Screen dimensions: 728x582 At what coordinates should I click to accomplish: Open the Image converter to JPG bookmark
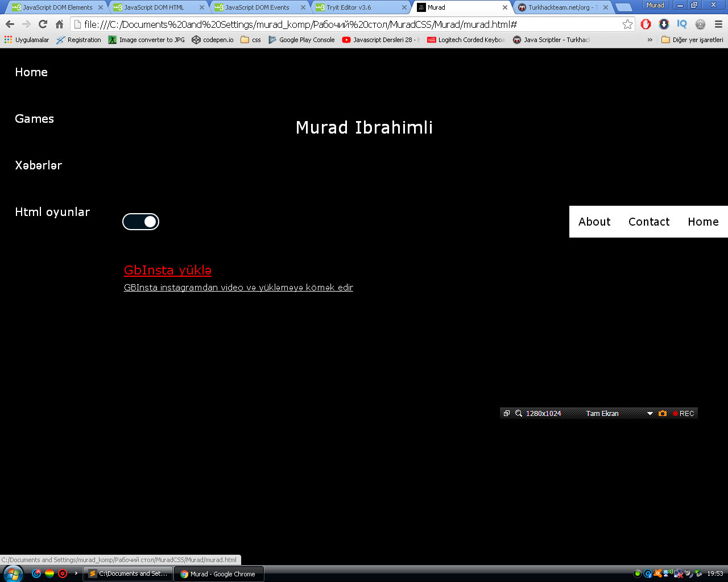tap(147, 40)
